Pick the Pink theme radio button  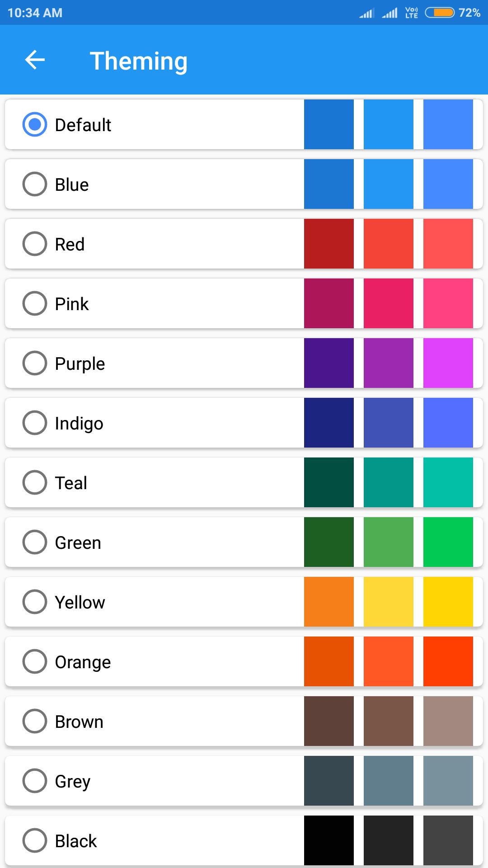pyautogui.click(x=35, y=303)
